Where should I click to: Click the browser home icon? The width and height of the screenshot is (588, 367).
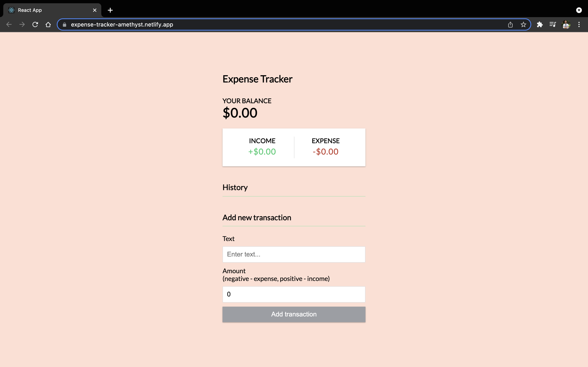click(x=48, y=24)
